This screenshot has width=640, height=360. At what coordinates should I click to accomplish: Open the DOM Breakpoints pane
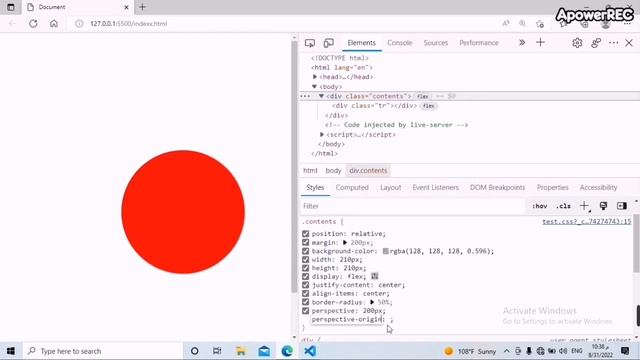[498, 187]
